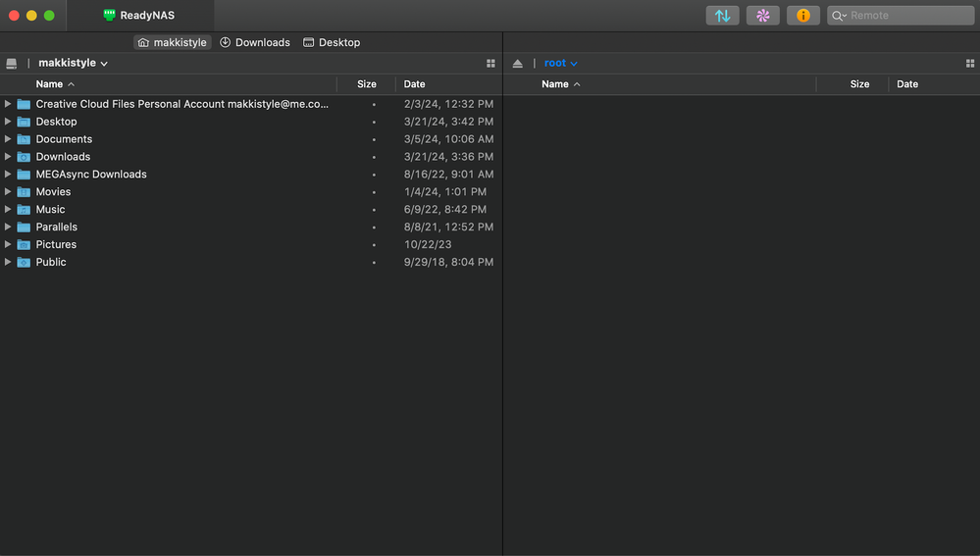The image size is (980, 556).
Task: Select the makkistyle home shortcut
Action: coord(173,42)
